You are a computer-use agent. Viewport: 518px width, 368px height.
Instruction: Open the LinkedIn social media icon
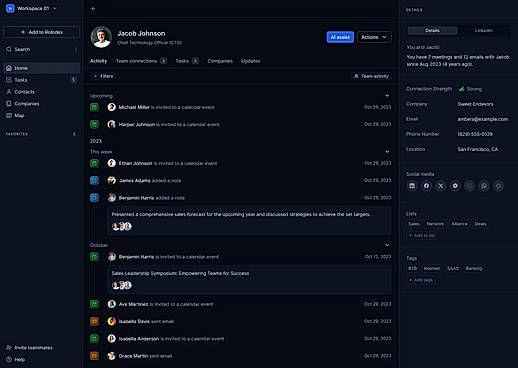(x=412, y=186)
